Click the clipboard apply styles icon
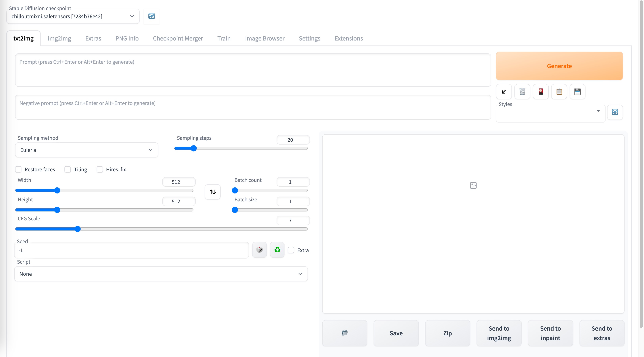Image resolution: width=644 pixels, height=357 pixels. 559,92
